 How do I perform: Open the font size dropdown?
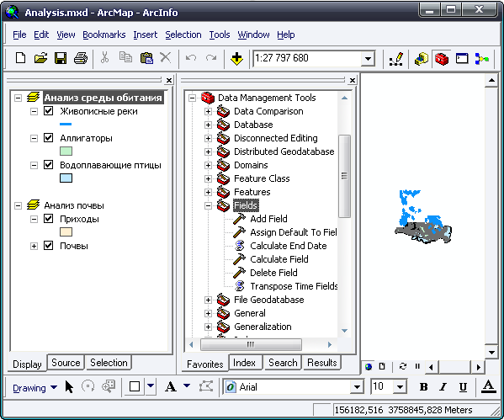pyautogui.click(x=400, y=387)
